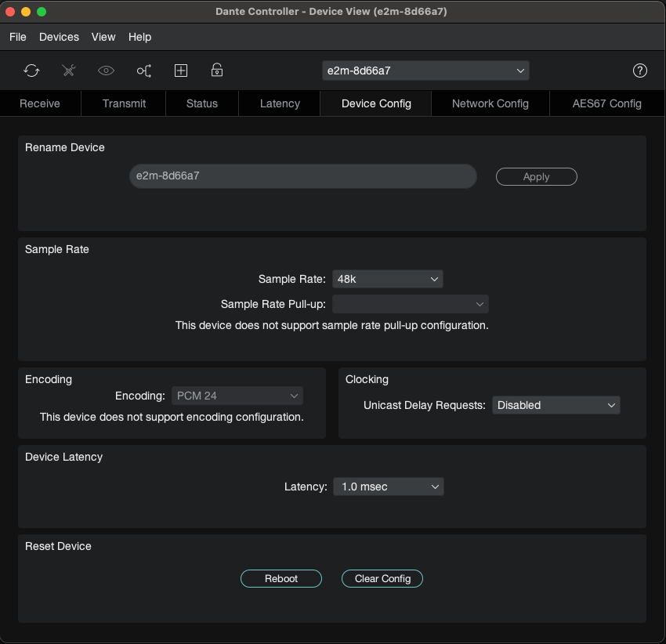Click the routing branch icon in toolbar
666x644 pixels.
tap(144, 71)
